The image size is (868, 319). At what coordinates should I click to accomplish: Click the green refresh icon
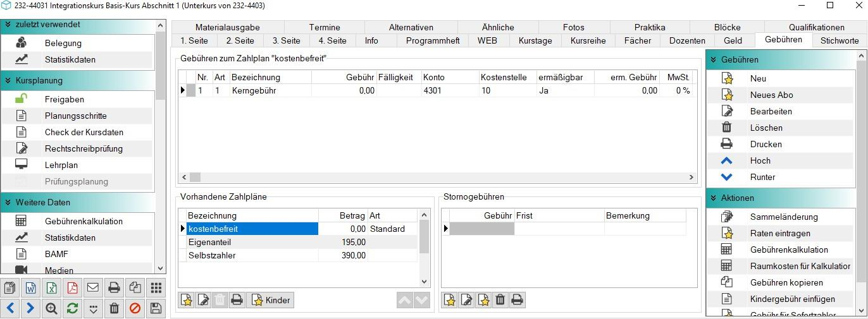tap(72, 308)
